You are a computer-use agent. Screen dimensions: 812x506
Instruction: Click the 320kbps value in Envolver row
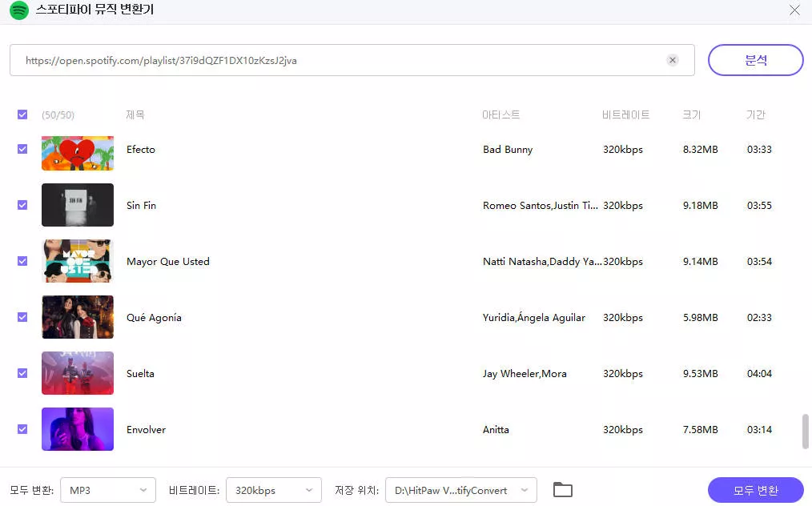tap(623, 429)
